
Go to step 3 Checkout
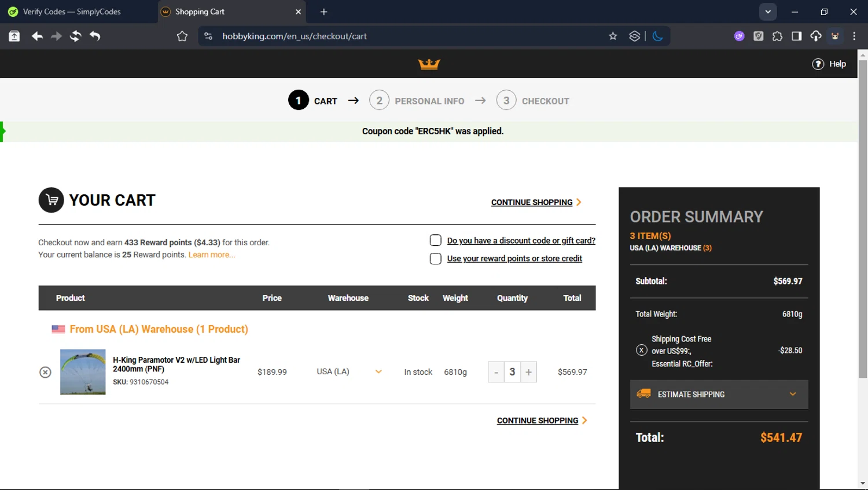[533, 101]
